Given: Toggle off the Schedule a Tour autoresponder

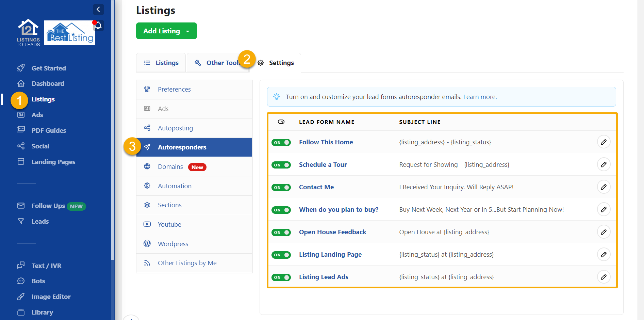Looking at the screenshot, I should coord(281,165).
